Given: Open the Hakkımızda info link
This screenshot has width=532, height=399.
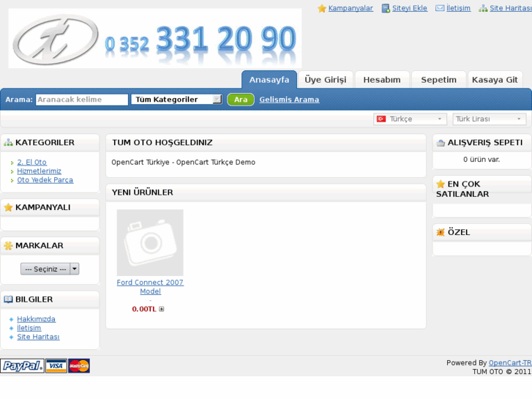Looking at the screenshot, I should [37, 319].
